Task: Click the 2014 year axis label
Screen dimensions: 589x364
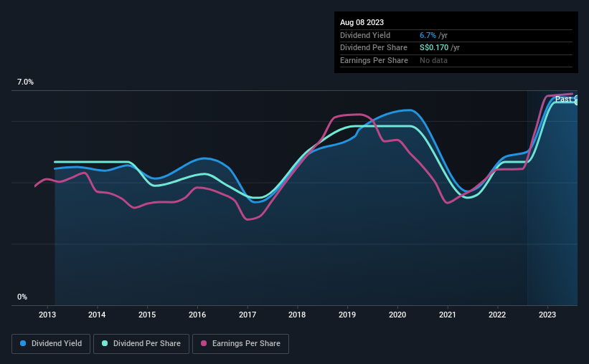Action: pyautogui.click(x=97, y=315)
